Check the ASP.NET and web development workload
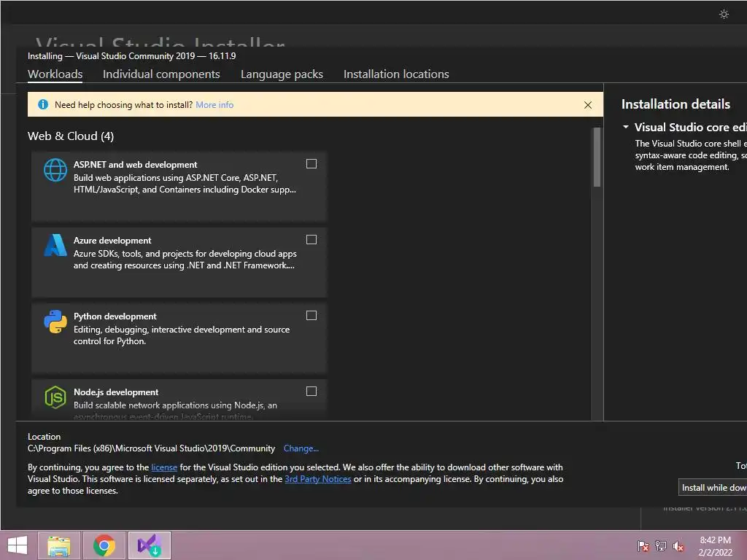Image resolution: width=747 pixels, height=560 pixels. (x=311, y=164)
